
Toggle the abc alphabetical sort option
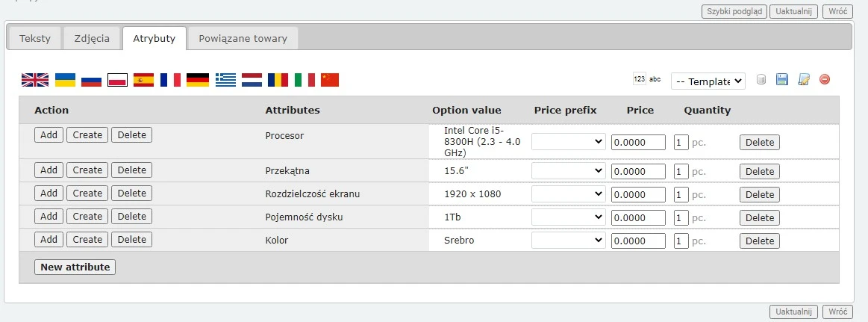click(655, 79)
